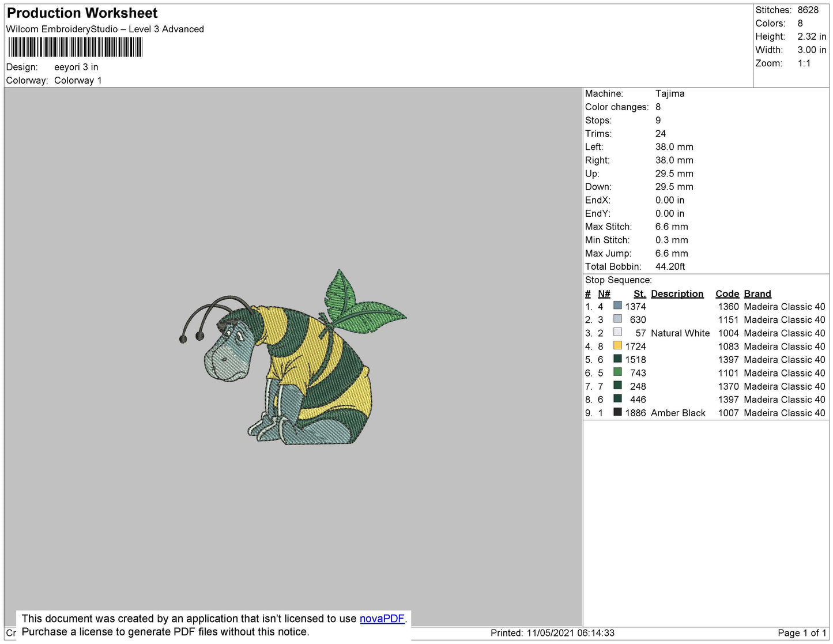
Task: Click the Stitches count "8628"
Action: tap(808, 10)
